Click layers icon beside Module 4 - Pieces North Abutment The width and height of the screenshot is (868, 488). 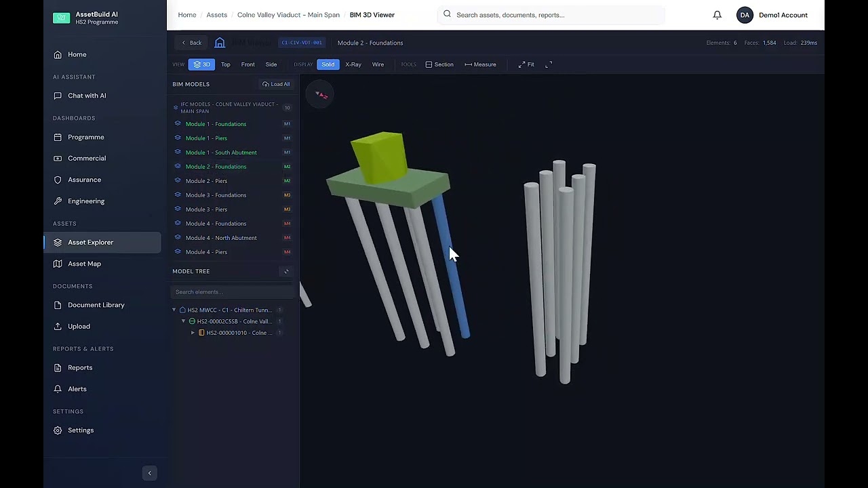click(x=178, y=238)
